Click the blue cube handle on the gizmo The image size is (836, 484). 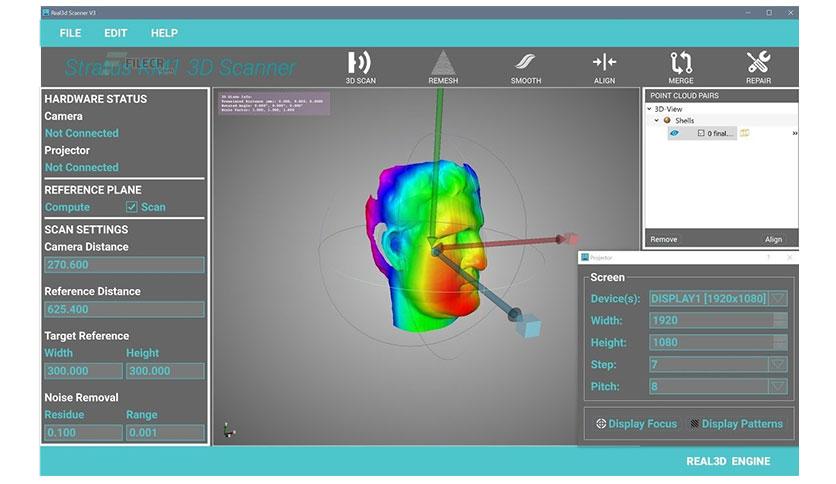pos(528,326)
